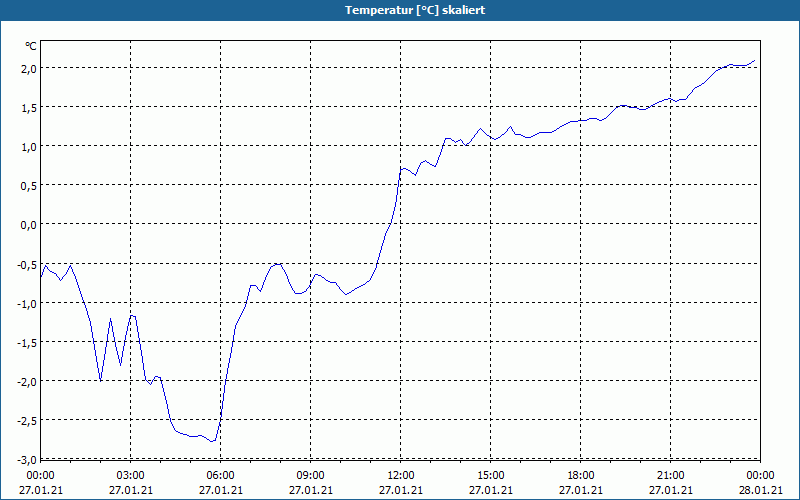Click the chart title 'Temperatur [°C] skaliert'
Image resolution: width=800 pixels, height=500 pixels.
415,10
